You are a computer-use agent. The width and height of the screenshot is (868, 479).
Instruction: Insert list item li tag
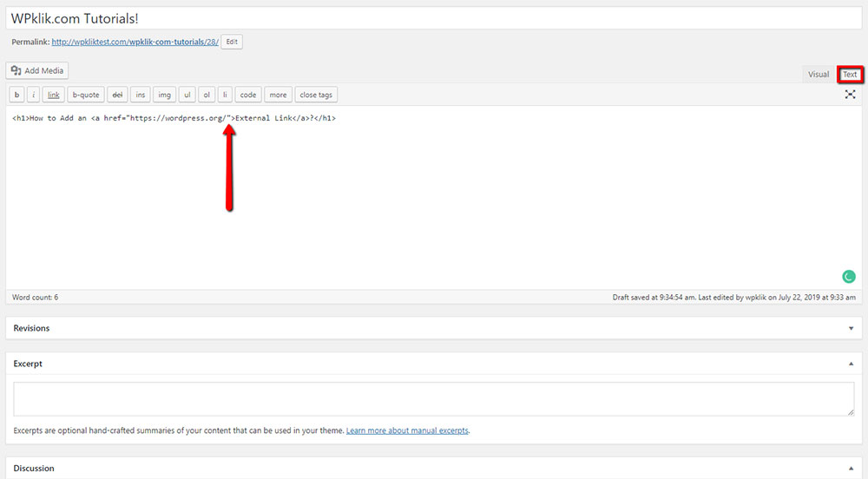pyautogui.click(x=225, y=95)
